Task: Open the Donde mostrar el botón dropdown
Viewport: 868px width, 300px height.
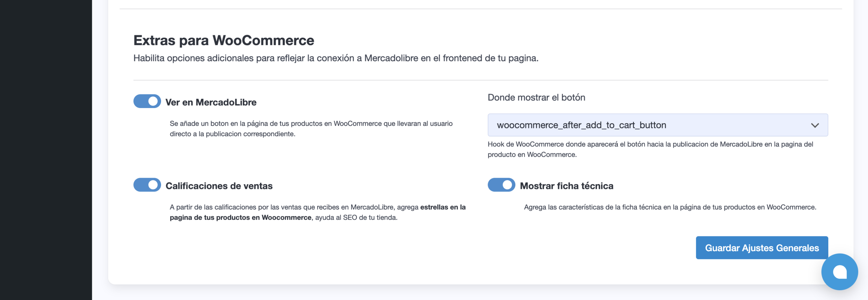Action: (658, 125)
